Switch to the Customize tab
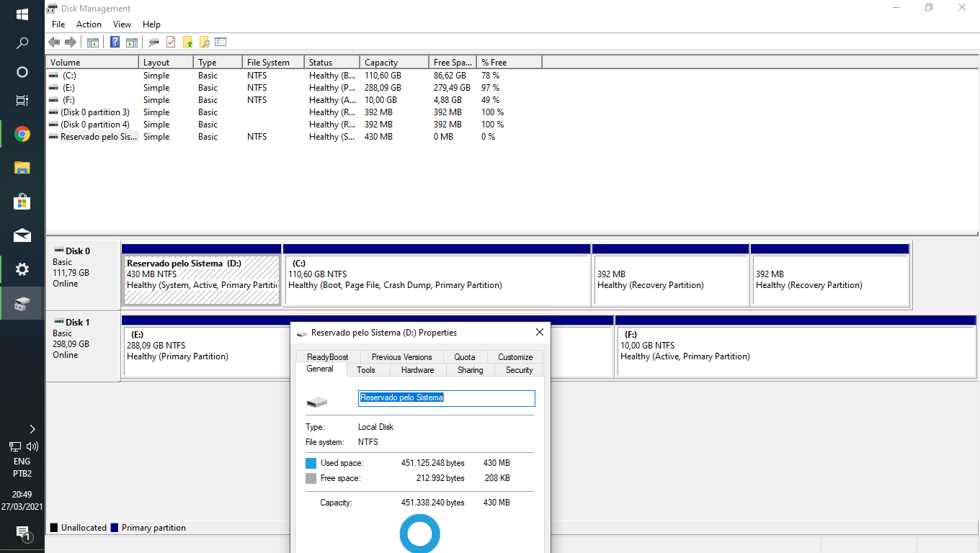 click(516, 357)
